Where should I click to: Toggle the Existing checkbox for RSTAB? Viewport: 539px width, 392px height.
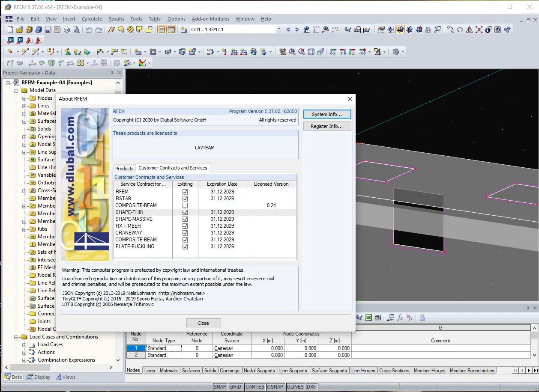pos(185,199)
